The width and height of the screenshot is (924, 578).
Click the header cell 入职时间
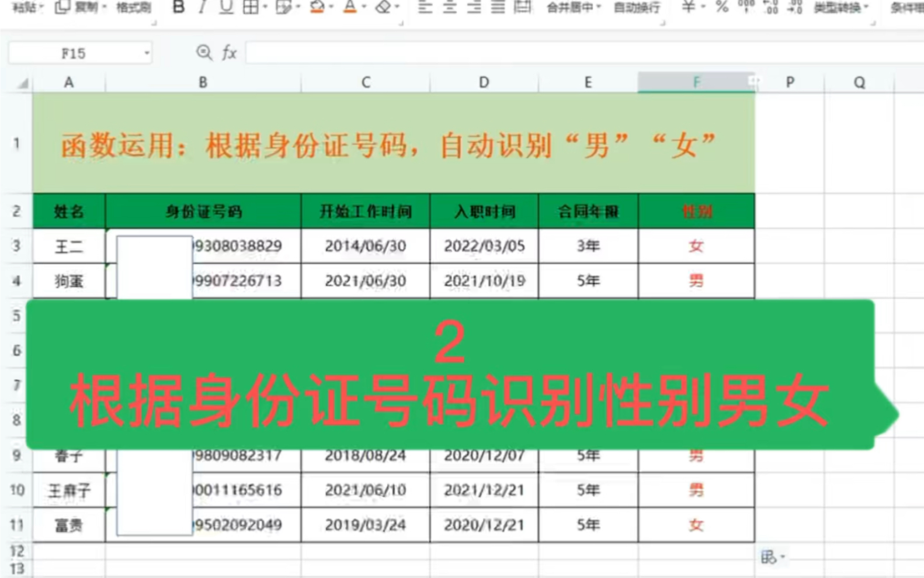pyautogui.click(x=484, y=211)
